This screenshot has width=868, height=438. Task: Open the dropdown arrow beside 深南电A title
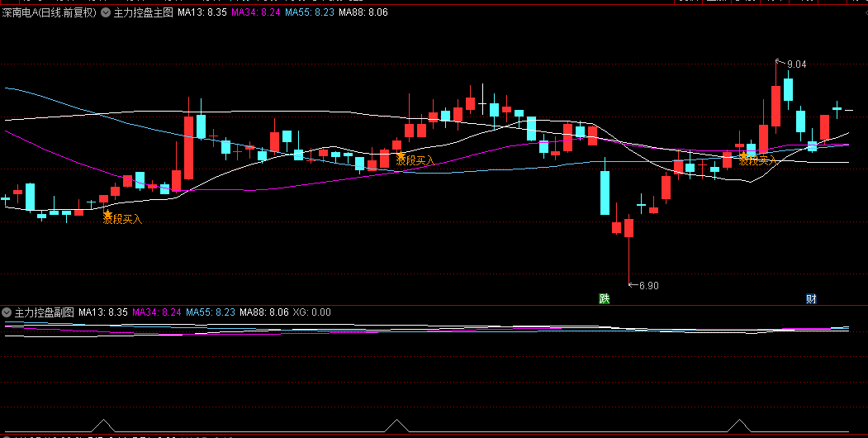105,12
